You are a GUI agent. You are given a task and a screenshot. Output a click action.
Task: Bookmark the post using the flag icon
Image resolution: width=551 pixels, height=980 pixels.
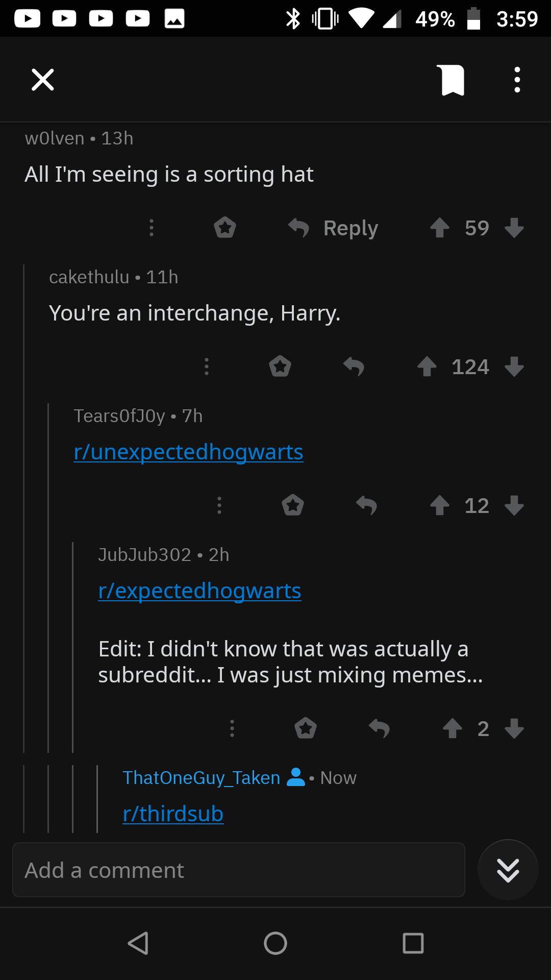click(x=452, y=80)
